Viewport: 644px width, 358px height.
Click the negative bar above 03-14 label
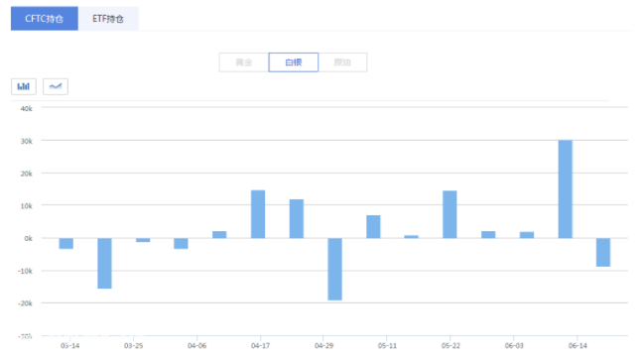click(66, 243)
